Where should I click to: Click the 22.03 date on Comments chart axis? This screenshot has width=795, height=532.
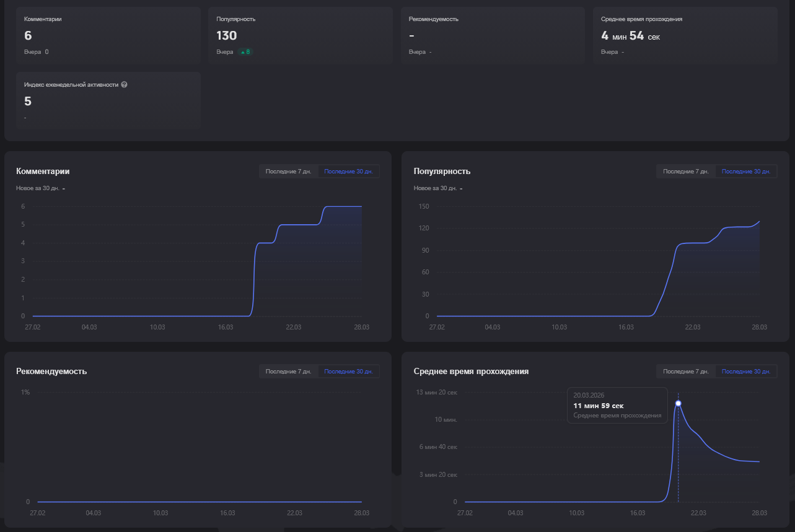(293, 327)
